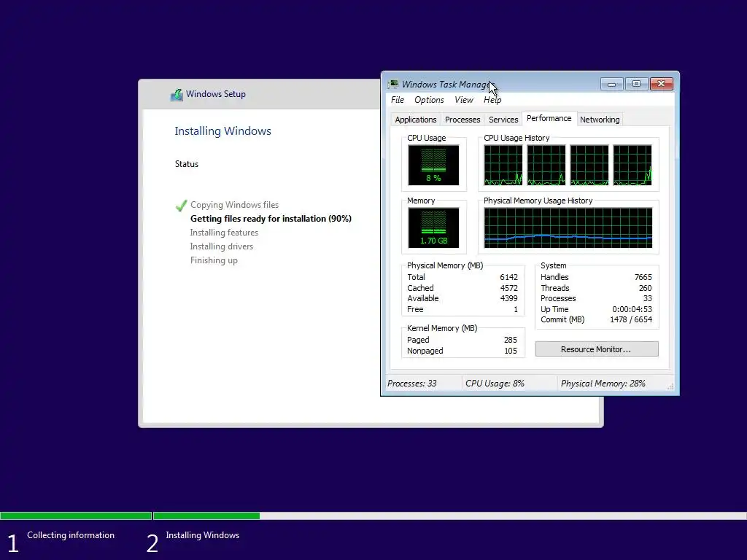Close the Windows Task Manager window
Viewport: 747px width, 560px height.
tap(661, 85)
